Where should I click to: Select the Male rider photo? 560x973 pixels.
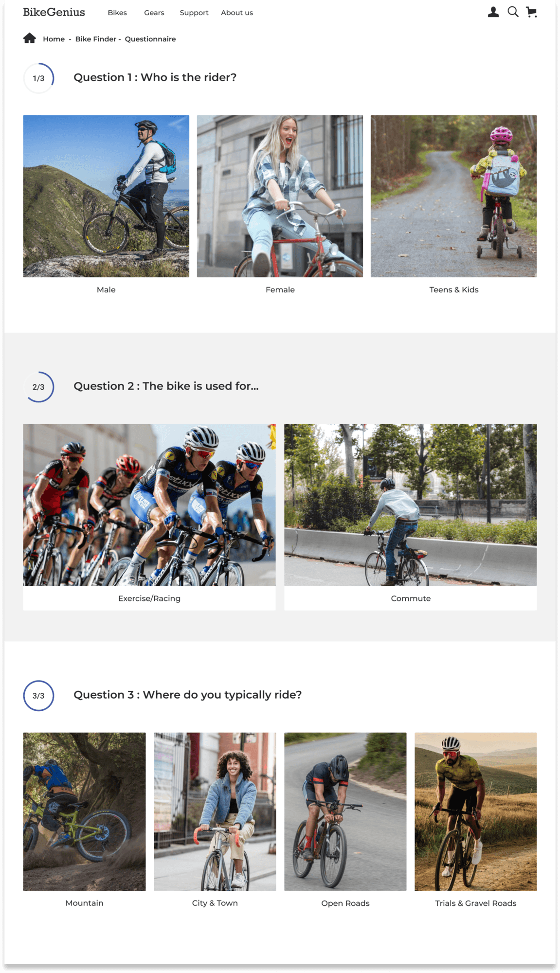pos(106,196)
